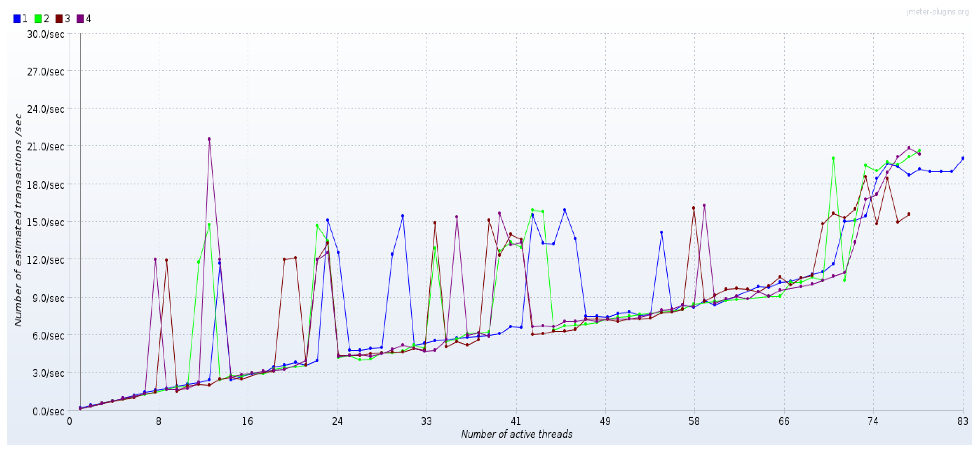The image size is (980, 453).
Task: Click the 'Number of active threads' axis title
Action: [x=516, y=434]
